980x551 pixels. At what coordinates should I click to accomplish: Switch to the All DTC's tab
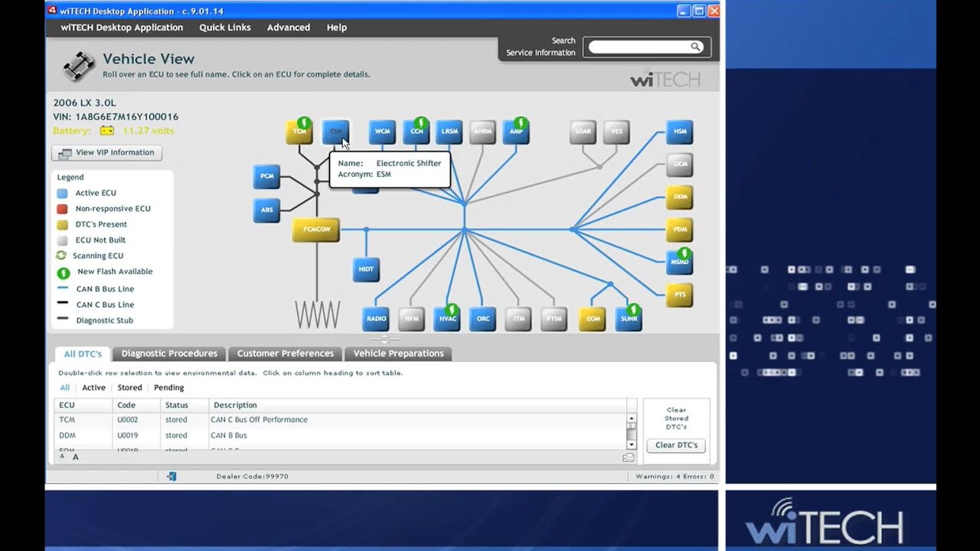click(83, 354)
